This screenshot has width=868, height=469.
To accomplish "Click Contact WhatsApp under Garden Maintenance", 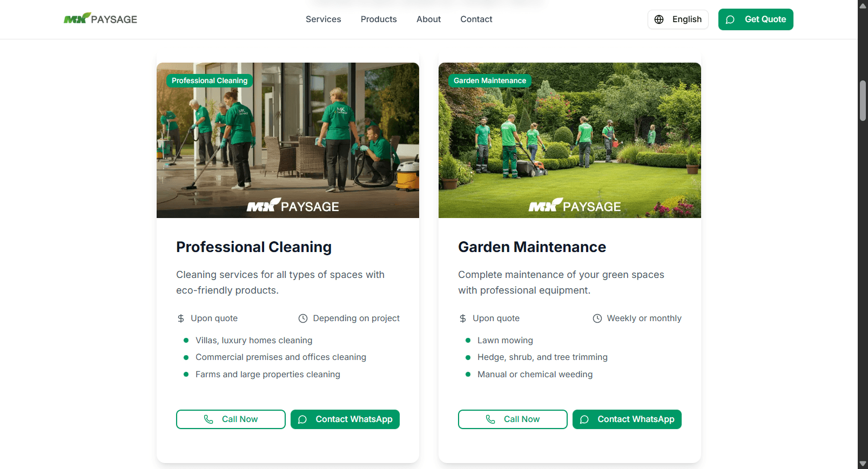I will click(x=627, y=419).
